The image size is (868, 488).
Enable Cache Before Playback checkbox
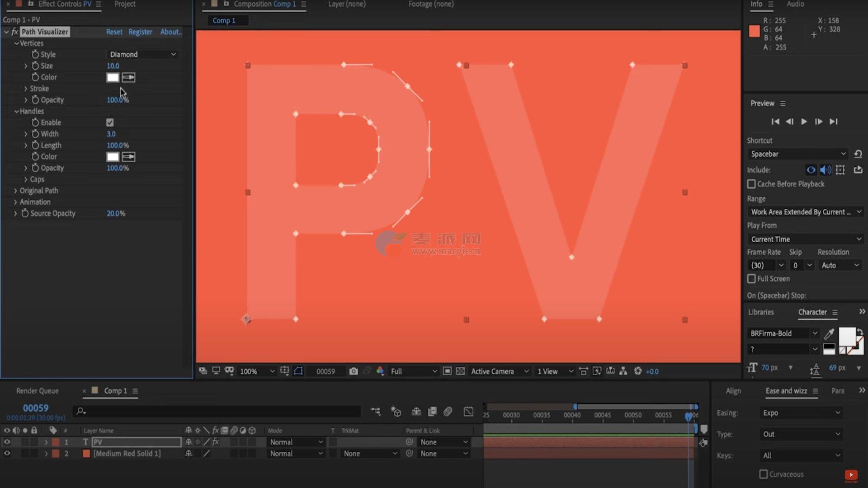point(751,184)
